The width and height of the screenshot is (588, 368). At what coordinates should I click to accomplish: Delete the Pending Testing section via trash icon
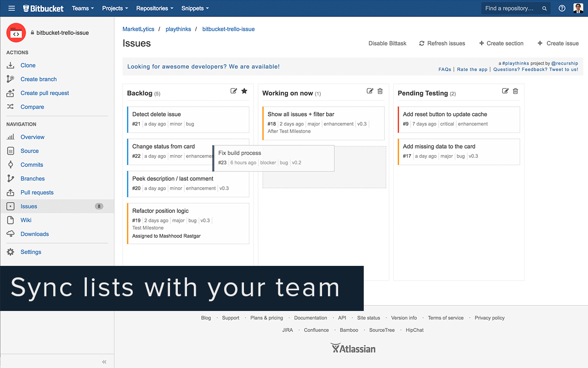[x=515, y=91]
